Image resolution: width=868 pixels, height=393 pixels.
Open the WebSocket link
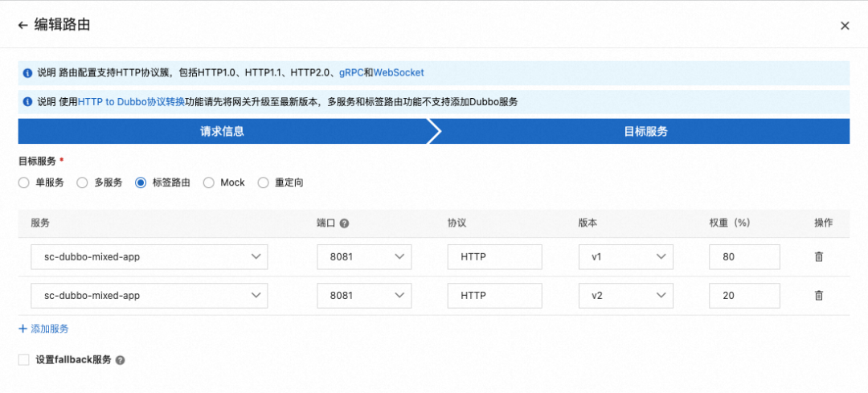[399, 72]
